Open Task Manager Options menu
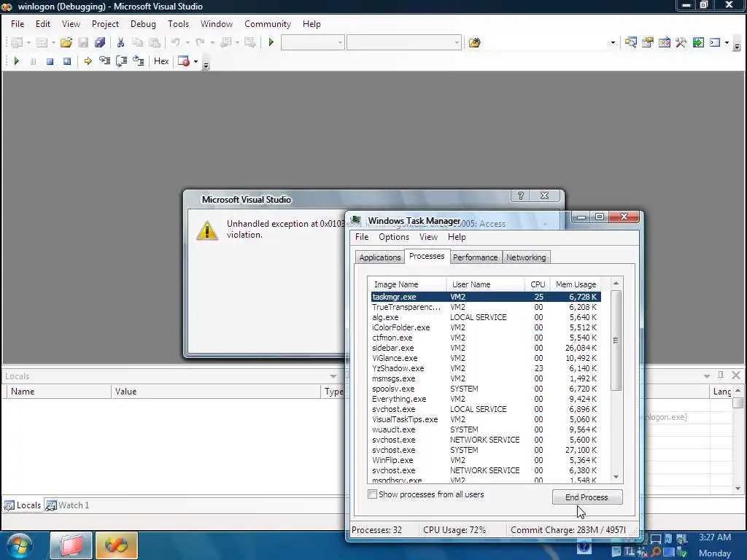 tap(393, 237)
